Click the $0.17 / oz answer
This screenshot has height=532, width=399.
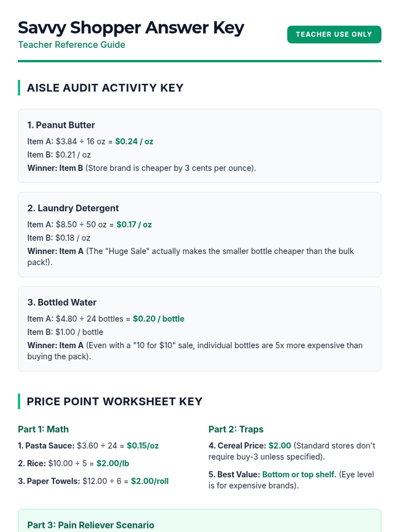pyautogui.click(x=134, y=224)
